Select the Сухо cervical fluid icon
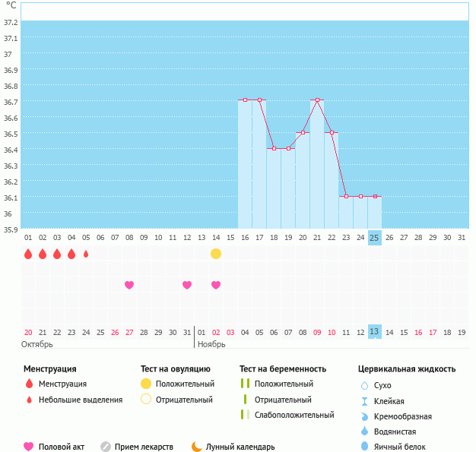Viewport: 476px width, 452px height. [x=364, y=386]
